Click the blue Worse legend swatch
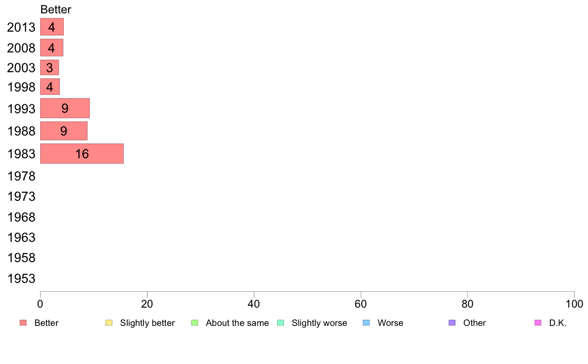The height and width of the screenshot is (364, 588). coord(366,323)
